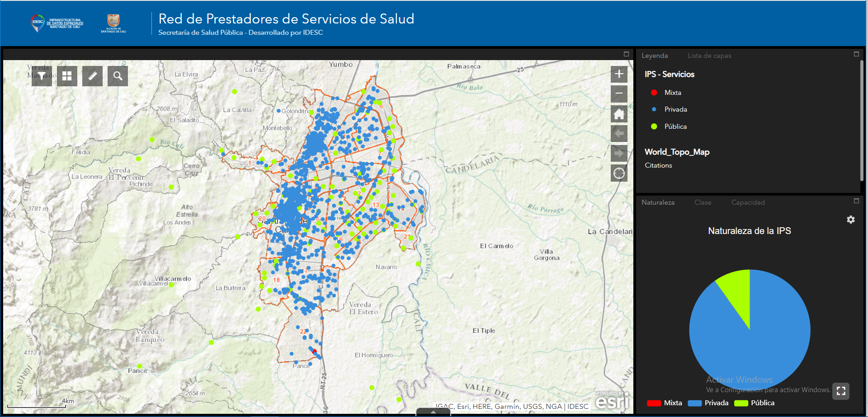The height and width of the screenshot is (417, 868).
Task: Expand the bottom attribute table handle
Action: point(433,412)
